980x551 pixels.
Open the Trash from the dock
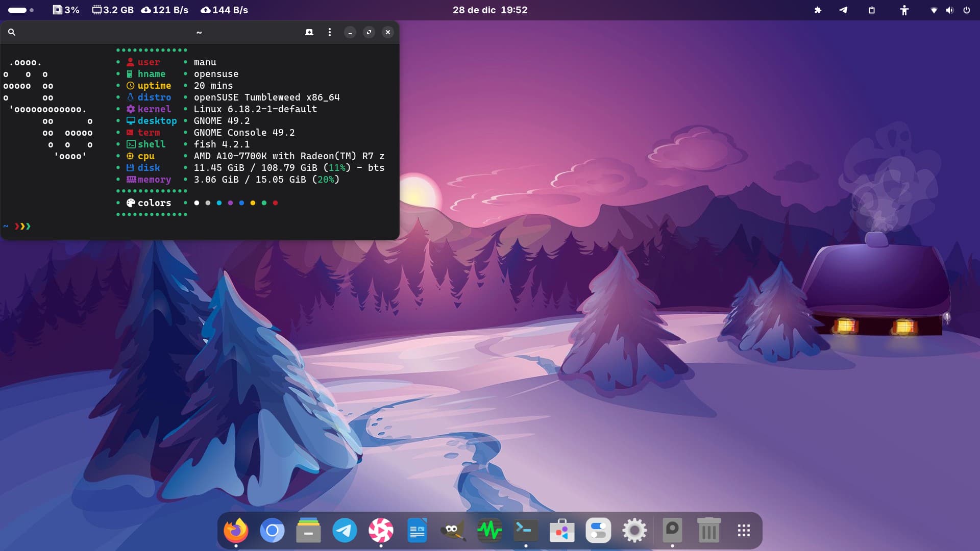(708, 531)
